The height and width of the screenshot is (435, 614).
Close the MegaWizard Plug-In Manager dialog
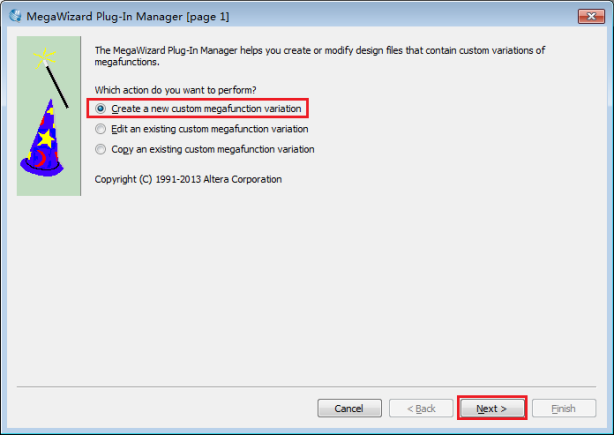tap(591, 16)
